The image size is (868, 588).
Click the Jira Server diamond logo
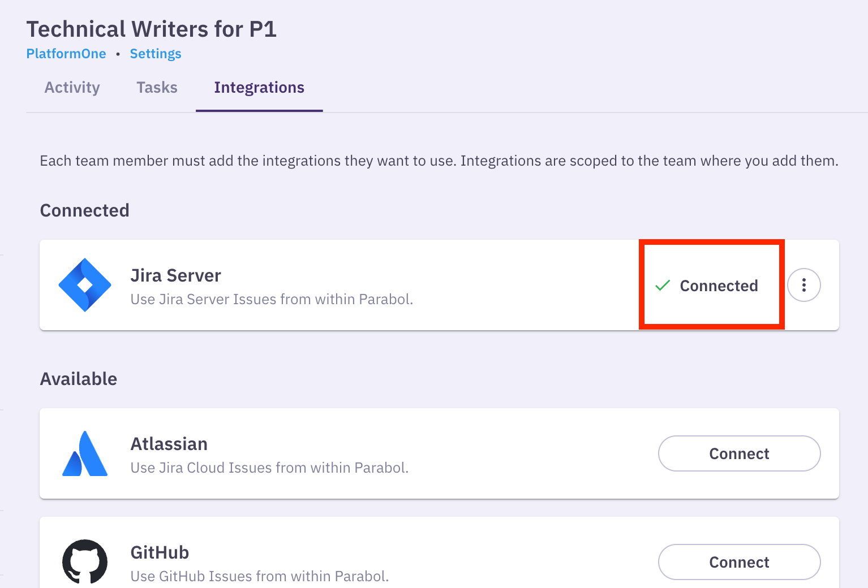point(85,285)
